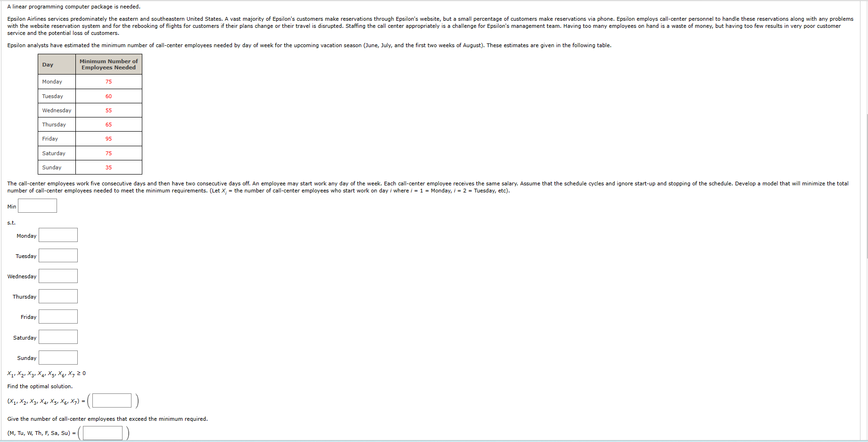
Task: Click the Tuesday value 60 table cell
Action: tap(109, 96)
